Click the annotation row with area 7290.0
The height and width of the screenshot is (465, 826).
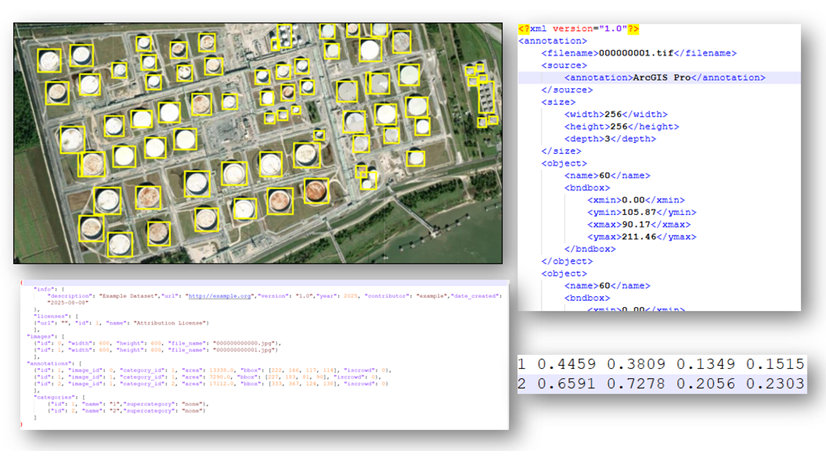207,377
